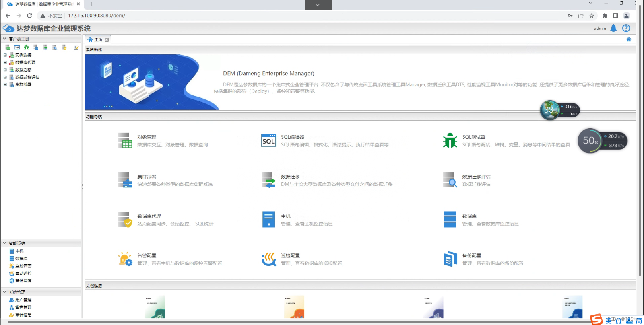Click home icon at right of tab bar

click(x=629, y=39)
